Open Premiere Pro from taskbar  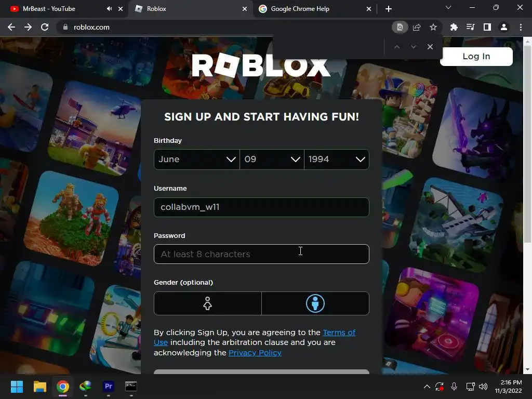pyautogui.click(x=108, y=387)
